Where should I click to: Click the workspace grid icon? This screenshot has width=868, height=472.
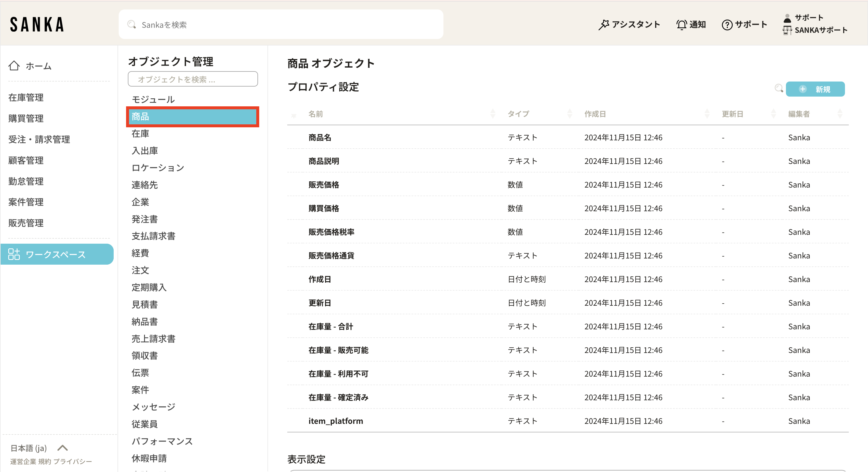point(14,254)
